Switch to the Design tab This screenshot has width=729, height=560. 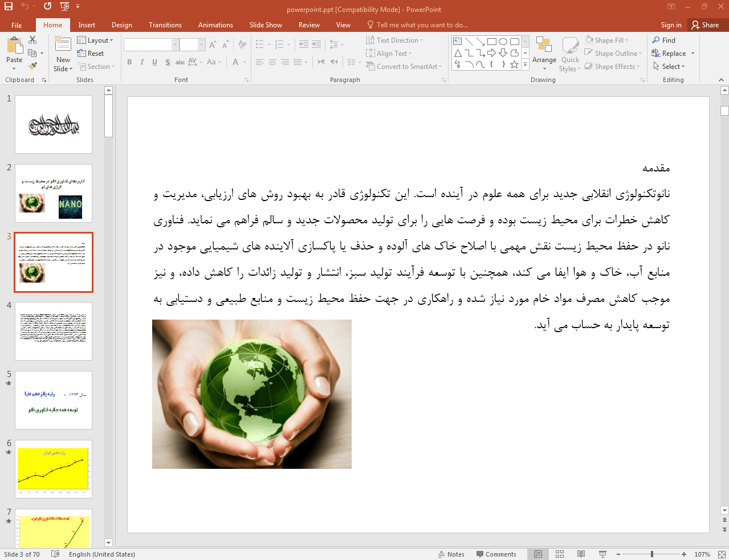[121, 25]
